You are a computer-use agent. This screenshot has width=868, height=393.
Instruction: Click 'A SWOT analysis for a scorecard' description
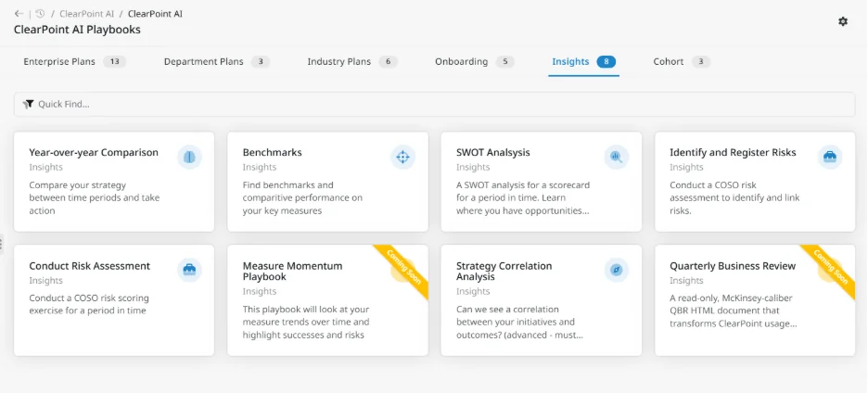[523, 197]
